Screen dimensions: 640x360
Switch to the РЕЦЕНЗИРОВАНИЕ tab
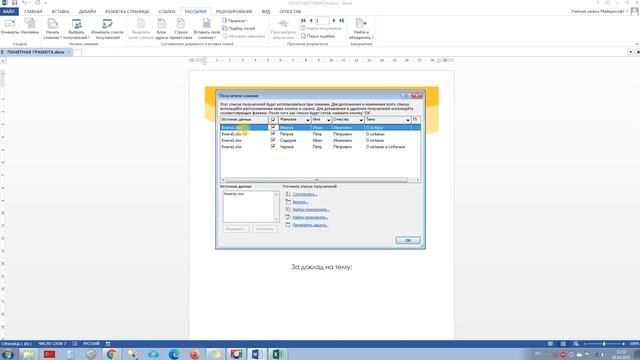234,11
